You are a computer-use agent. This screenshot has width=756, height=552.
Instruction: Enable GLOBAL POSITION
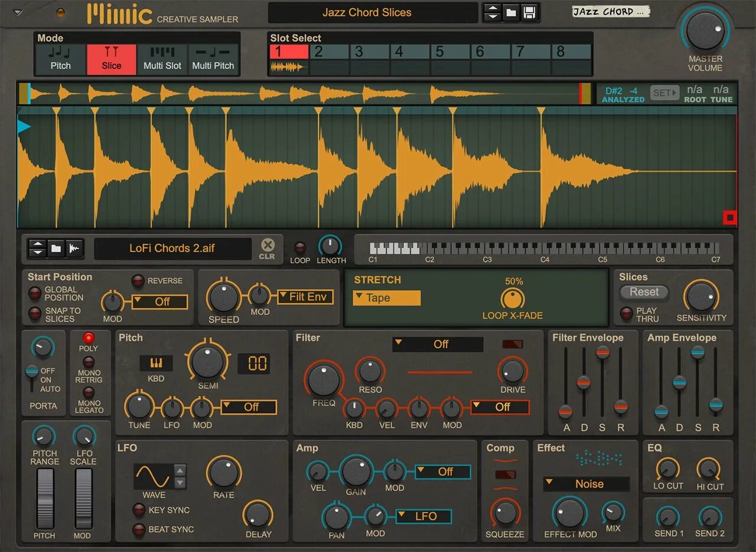pyautogui.click(x=35, y=293)
